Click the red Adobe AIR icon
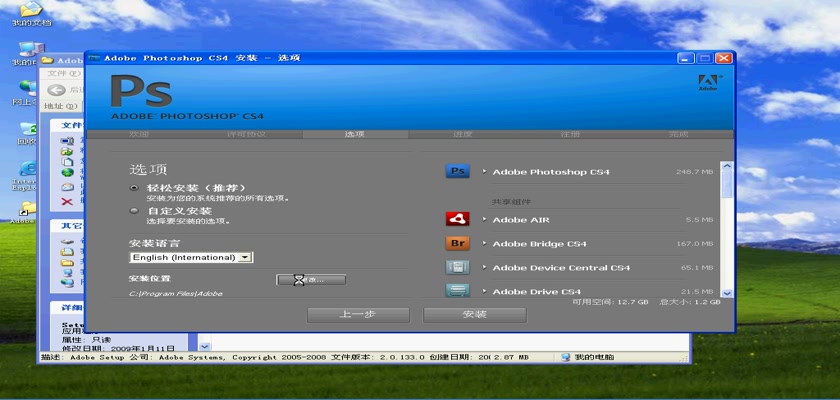 (458, 219)
